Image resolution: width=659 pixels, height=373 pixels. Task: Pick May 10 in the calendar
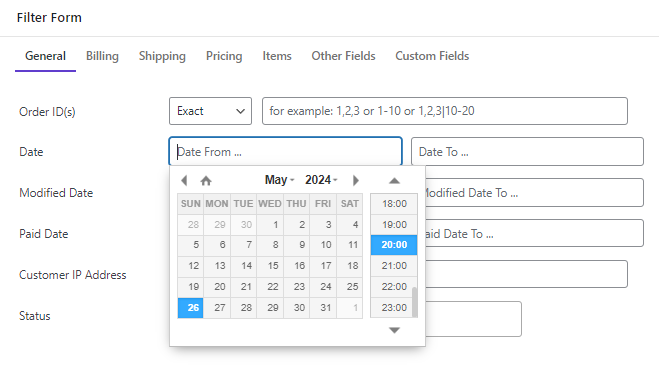point(323,245)
